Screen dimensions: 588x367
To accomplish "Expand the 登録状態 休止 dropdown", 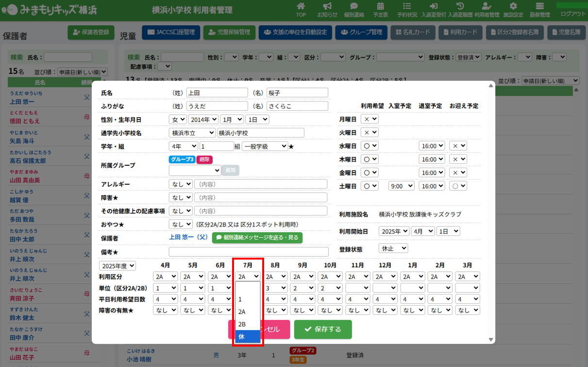I will pos(393,248).
